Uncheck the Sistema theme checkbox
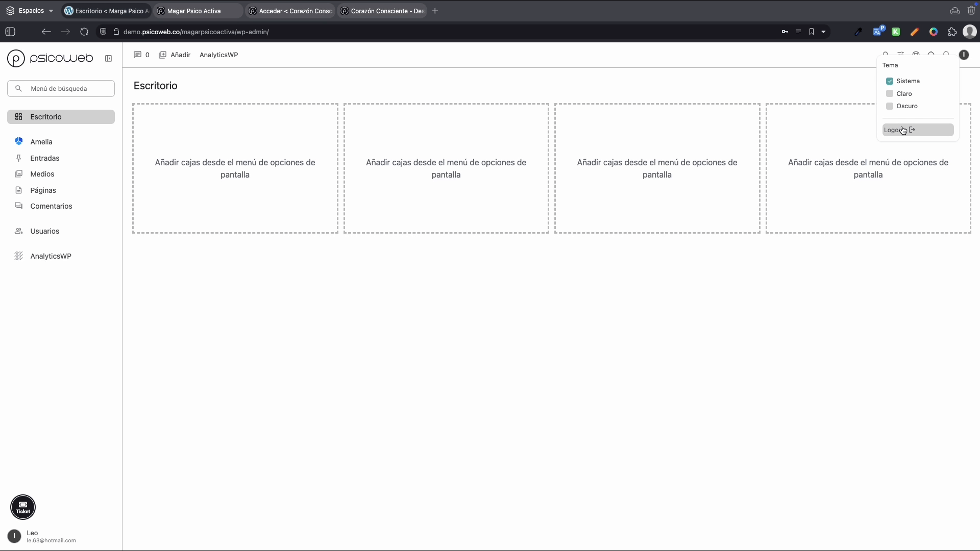980x551 pixels. pyautogui.click(x=890, y=81)
